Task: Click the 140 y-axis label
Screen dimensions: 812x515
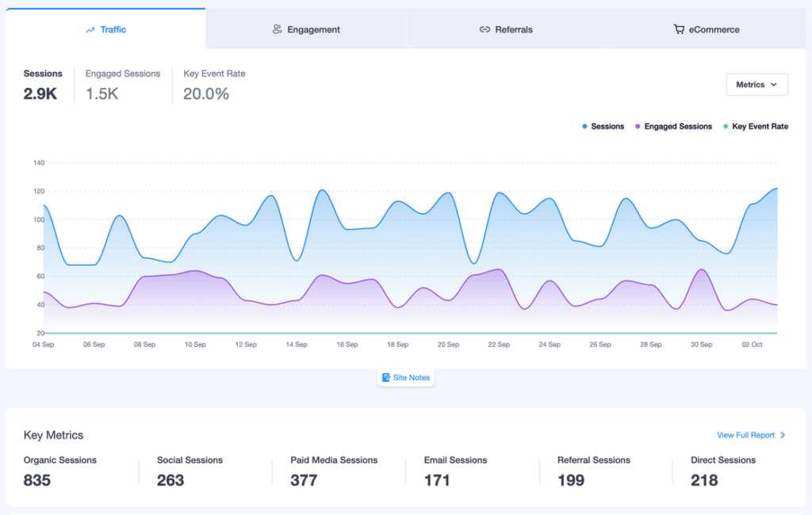Action: 39,162
